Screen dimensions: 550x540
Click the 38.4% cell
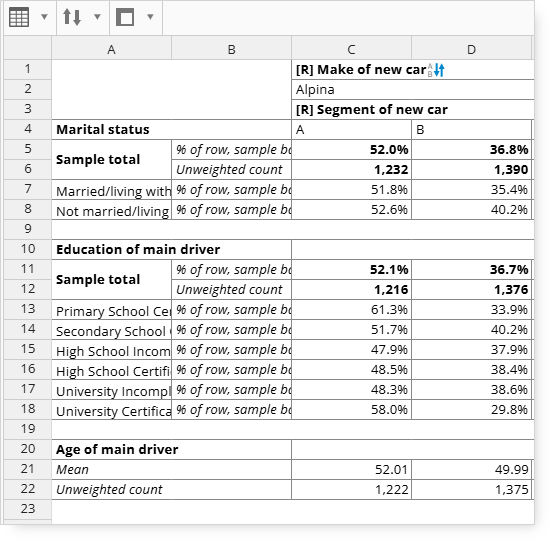[x=471, y=369]
